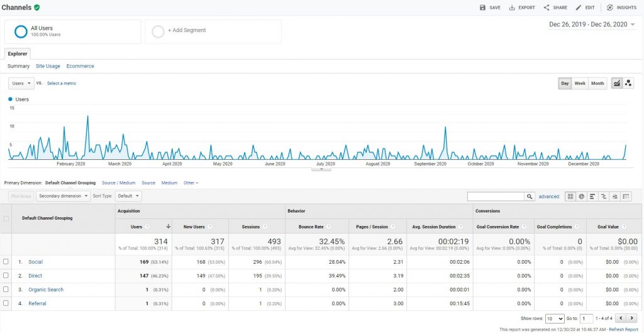Open the Direct channel row link
Viewport: 644px width, 333px height.
tap(35, 276)
